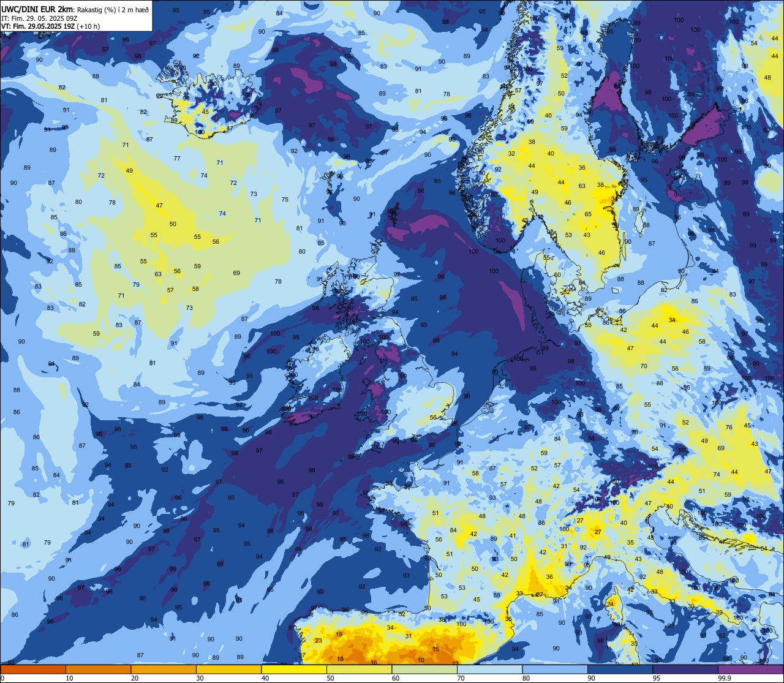Click the humidity value 16 over Spain
Screen dimensions: 784x683
pyautogui.click(x=374, y=663)
